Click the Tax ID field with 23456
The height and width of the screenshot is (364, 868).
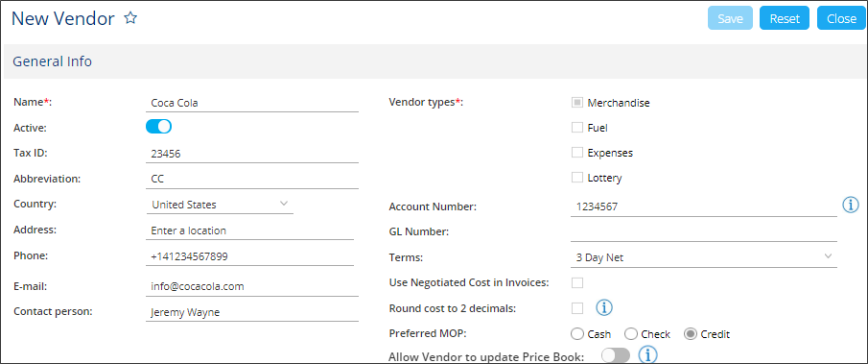click(x=252, y=154)
